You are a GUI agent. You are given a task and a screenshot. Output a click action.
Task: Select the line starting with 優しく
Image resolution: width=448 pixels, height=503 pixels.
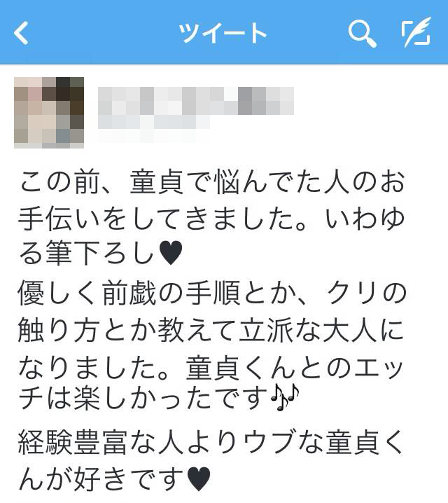pyautogui.click(x=213, y=293)
